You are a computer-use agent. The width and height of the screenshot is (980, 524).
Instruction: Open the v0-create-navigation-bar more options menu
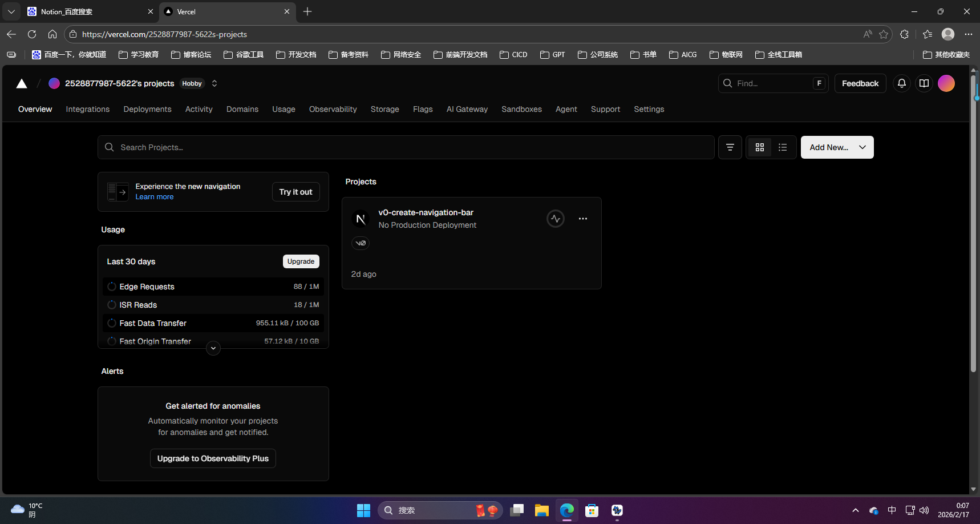click(x=583, y=219)
